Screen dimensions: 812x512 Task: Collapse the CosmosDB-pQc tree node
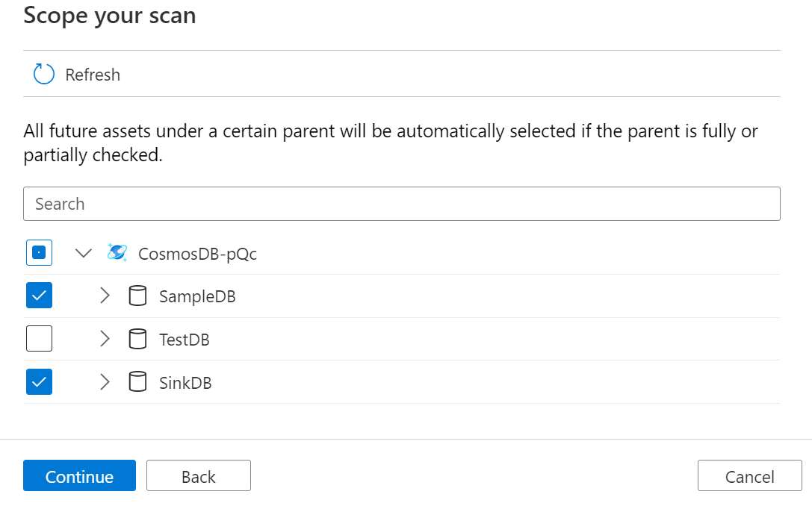tap(84, 253)
